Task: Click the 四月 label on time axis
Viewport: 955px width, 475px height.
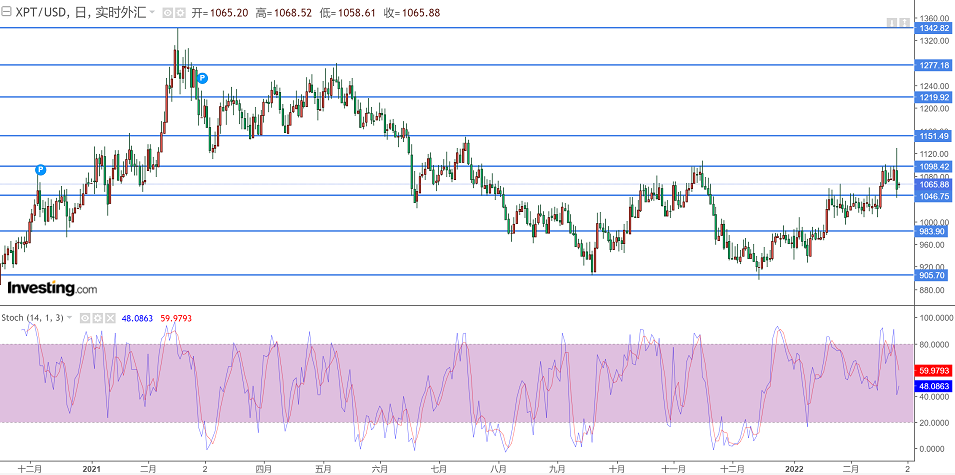Action: click(263, 469)
